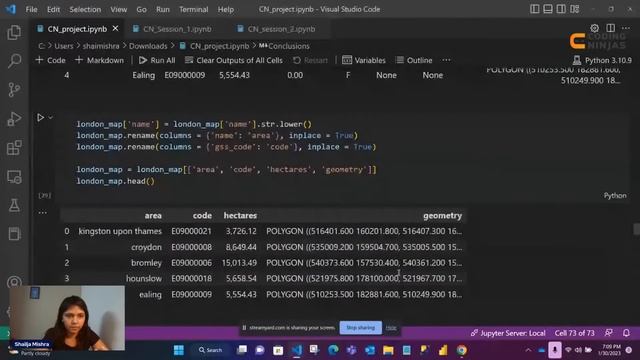The image size is (640, 360).
Task: Expand run options arrow beside cell
Action: coord(51,118)
